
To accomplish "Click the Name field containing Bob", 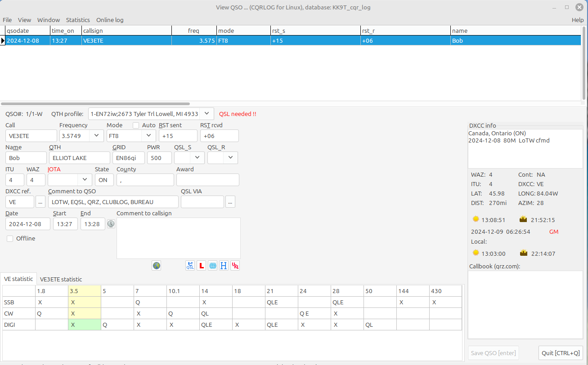I will pyautogui.click(x=26, y=158).
